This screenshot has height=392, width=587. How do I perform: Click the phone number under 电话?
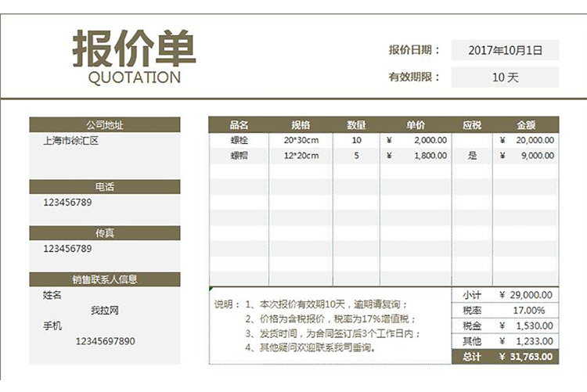(67, 203)
